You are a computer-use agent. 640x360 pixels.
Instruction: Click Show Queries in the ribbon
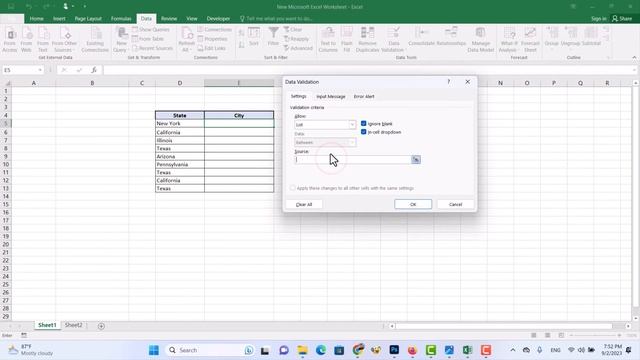click(151, 29)
